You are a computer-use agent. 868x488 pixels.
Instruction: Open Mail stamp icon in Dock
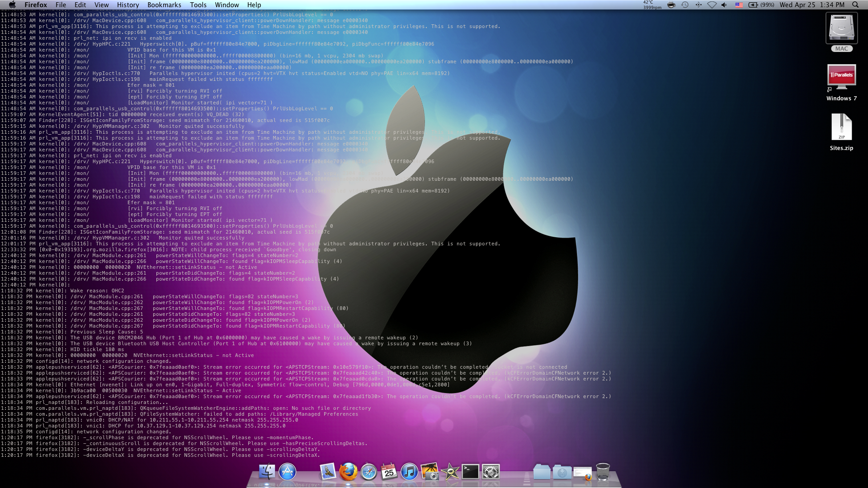coord(328,472)
